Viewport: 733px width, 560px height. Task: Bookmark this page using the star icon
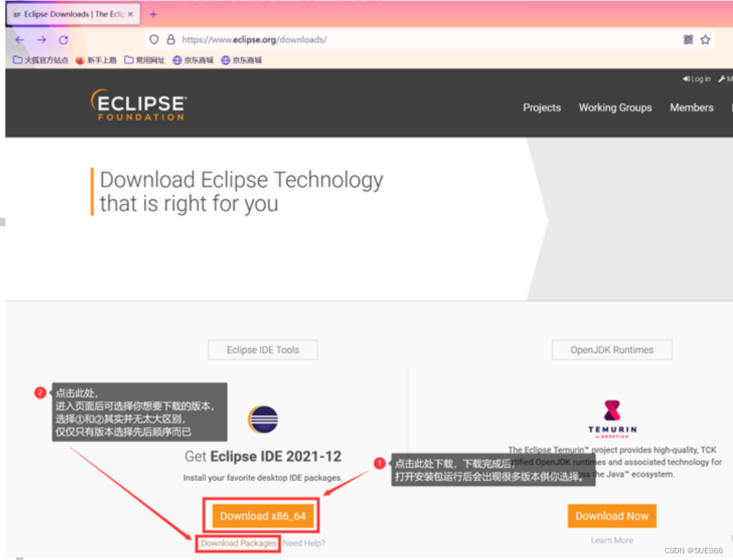[x=706, y=40]
